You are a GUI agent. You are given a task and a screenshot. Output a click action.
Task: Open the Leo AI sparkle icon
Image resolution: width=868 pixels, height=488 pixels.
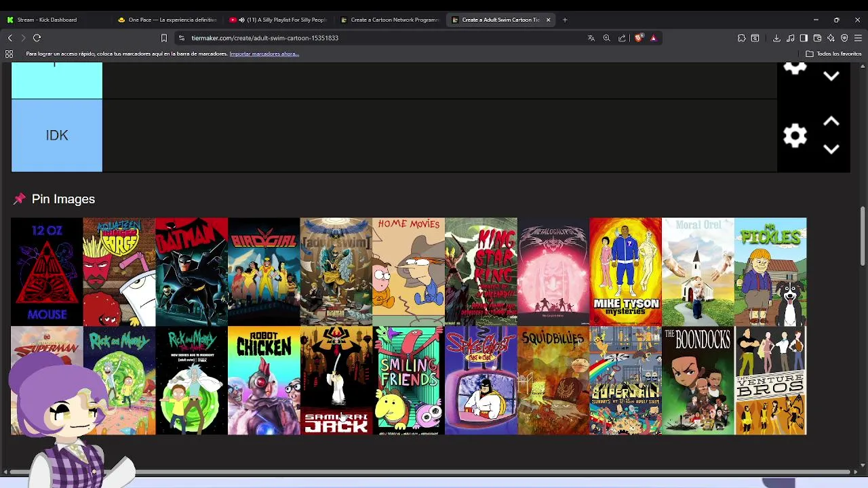831,38
